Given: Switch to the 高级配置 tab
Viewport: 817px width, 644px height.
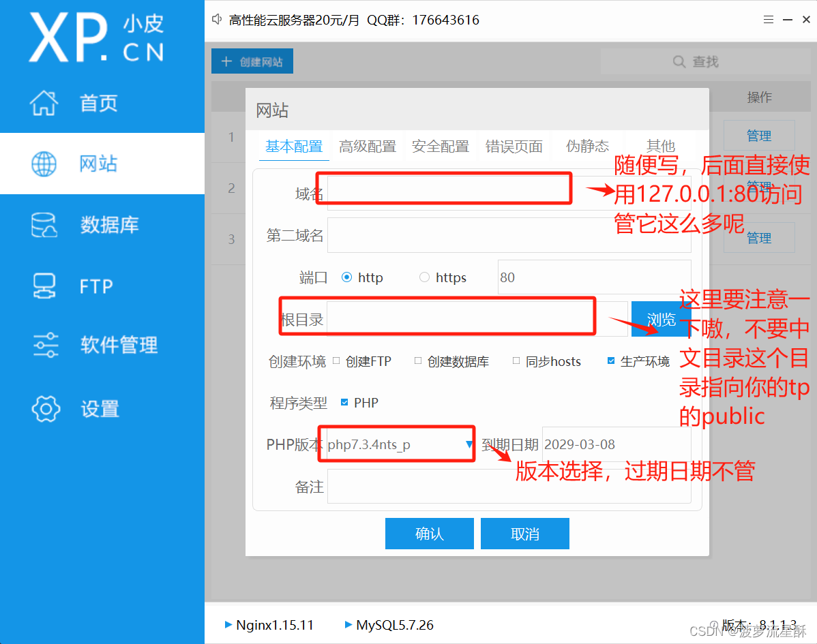Looking at the screenshot, I should pyautogui.click(x=368, y=147).
